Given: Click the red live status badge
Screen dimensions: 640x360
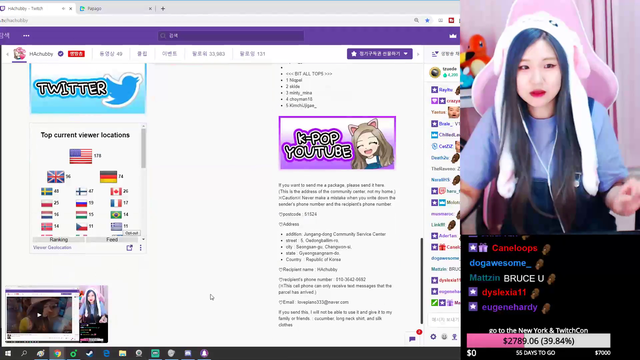Looking at the screenshot, I should tap(76, 54).
